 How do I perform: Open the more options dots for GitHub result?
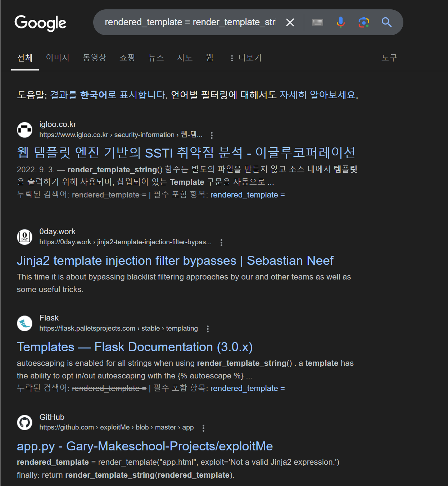[x=203, y=428]
